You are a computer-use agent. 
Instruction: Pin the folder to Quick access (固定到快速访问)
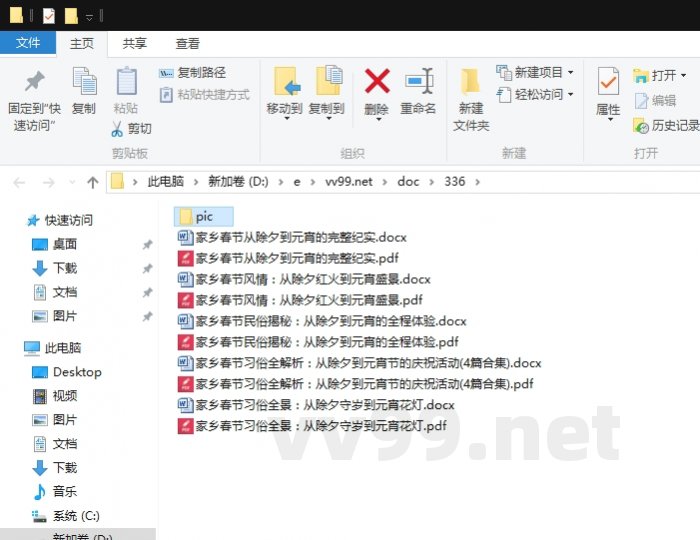point(34,101)
